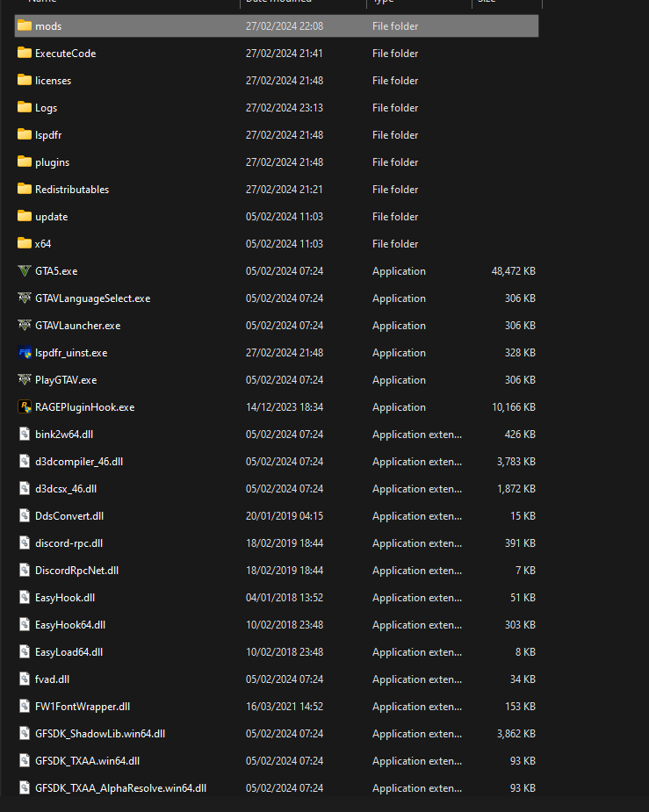The width and height of the screenshot is (649, 812).
Task: Click the EasyHook.dll file icon
Action: click(x=25, y=598)
